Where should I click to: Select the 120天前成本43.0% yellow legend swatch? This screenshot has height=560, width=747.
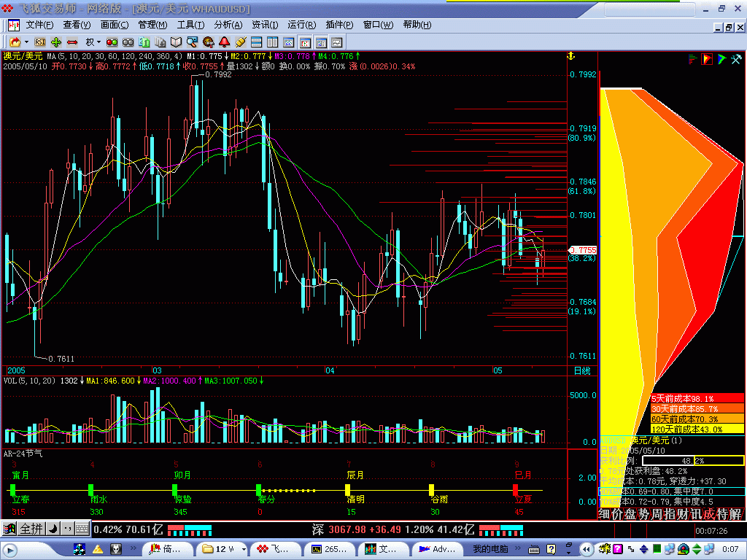pos(697,429)
